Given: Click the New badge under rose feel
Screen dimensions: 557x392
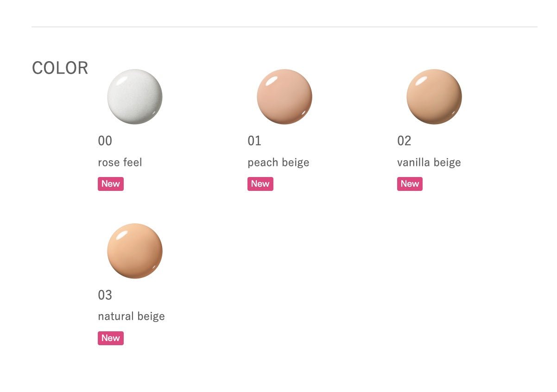Looking at the screenshot, I should [111, 184].
